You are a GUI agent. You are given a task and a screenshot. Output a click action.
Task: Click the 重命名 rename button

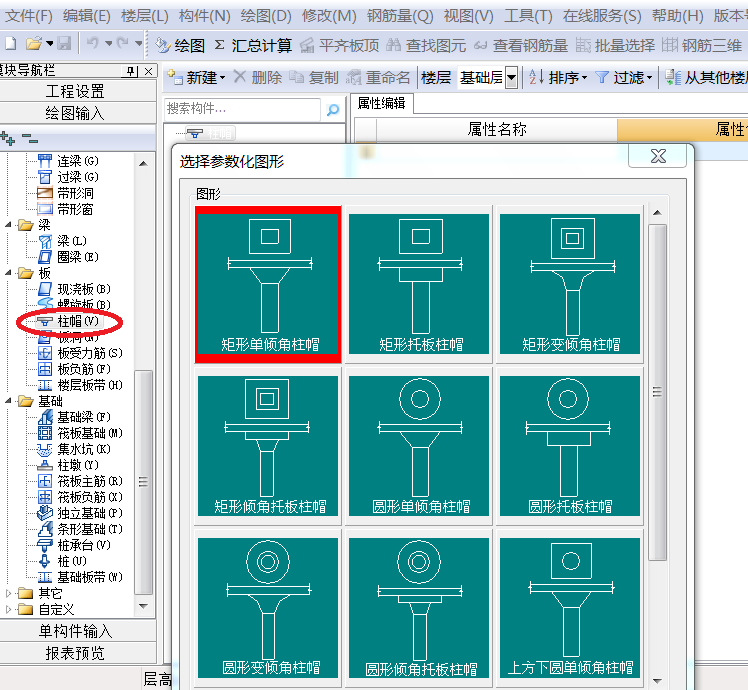pos(378,77)
